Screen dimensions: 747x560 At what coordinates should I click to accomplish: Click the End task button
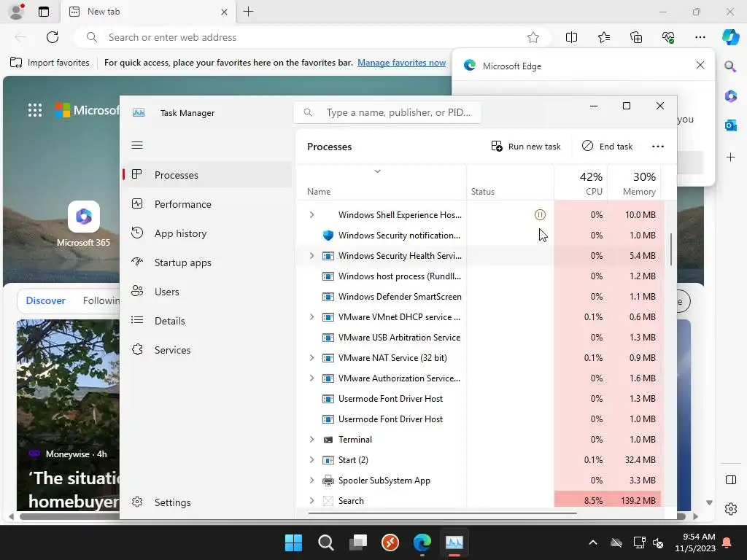pyautogui.click(x=607, y=146)
